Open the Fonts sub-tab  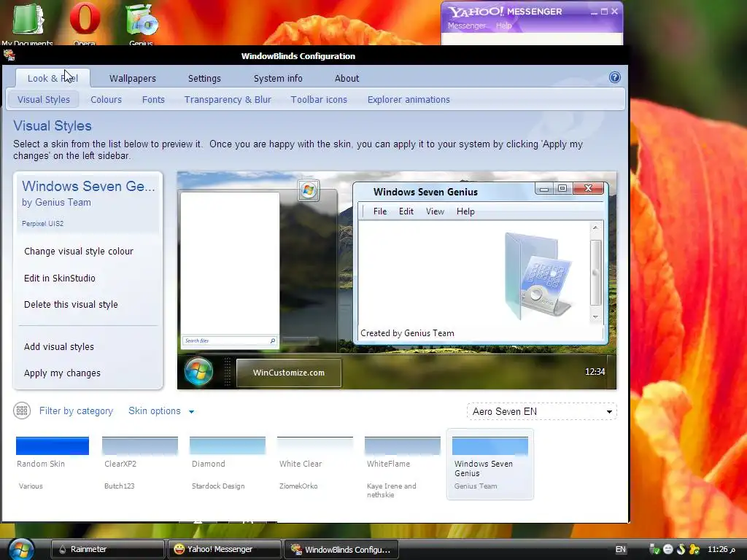153,99
